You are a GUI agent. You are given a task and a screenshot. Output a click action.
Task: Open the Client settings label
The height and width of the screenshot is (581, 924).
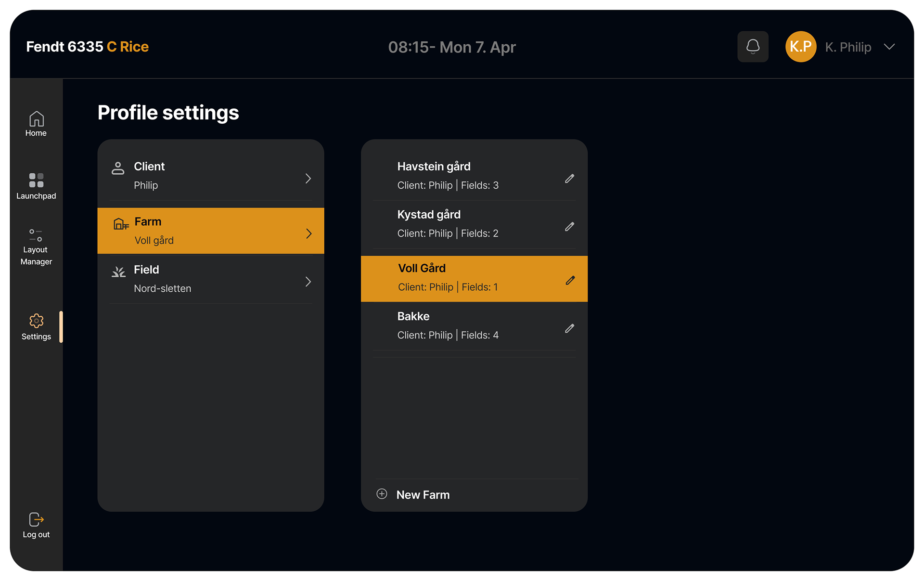[x=149, y=167]
